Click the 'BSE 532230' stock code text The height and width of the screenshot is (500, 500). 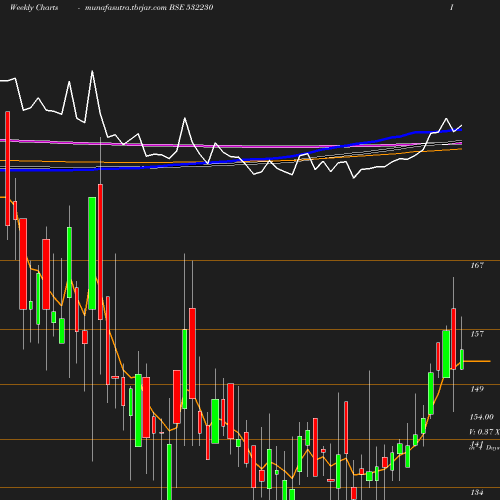[191, 7]
